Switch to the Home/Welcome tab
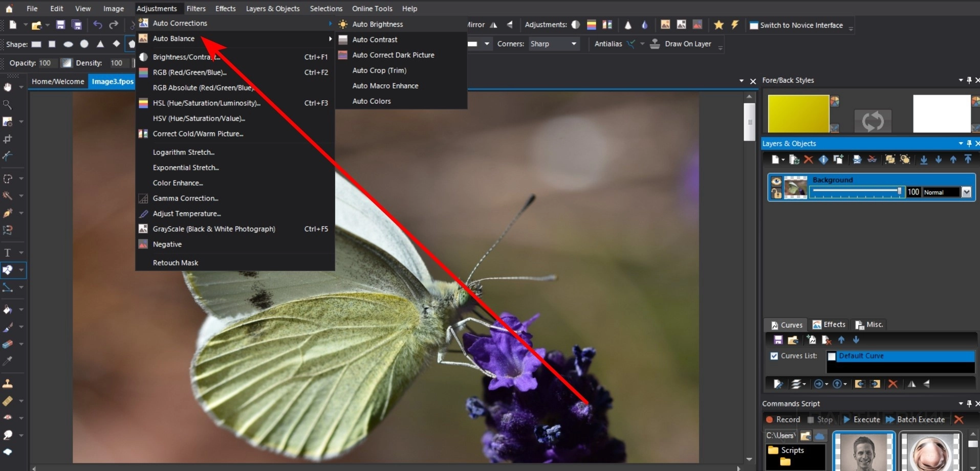The height and width of the screenshot is (471, 980). (58, 81)
